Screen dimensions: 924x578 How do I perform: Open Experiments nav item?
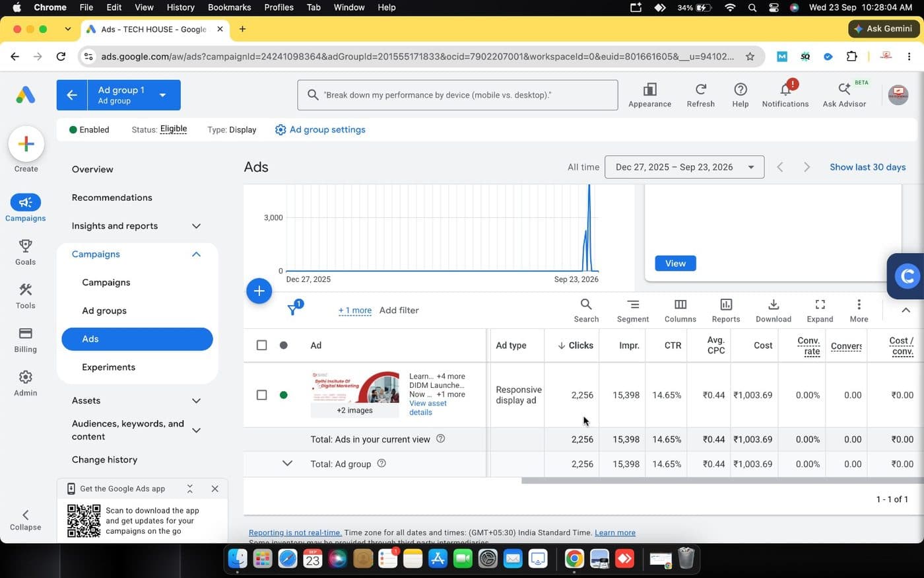pos(108,367)
